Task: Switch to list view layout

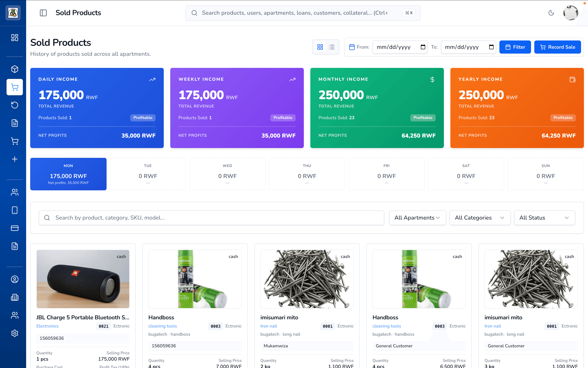Action: [332, 47]
